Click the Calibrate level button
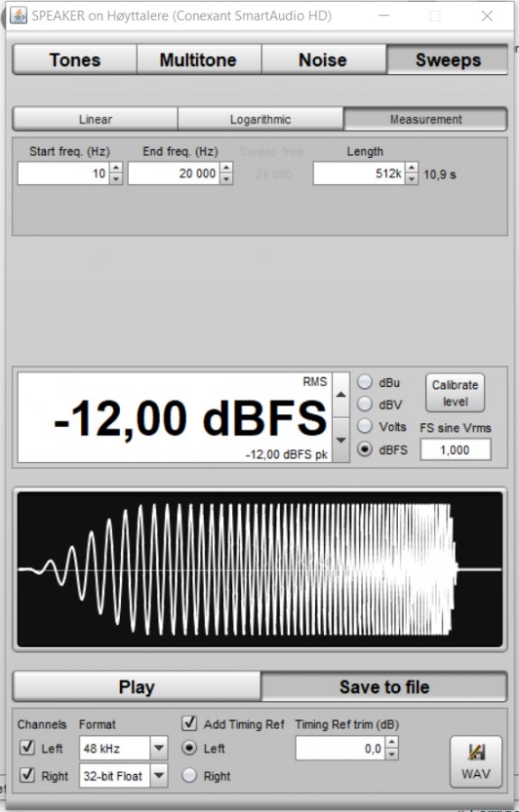This screenshot has height=812, width=519. [x=455, y=393]
